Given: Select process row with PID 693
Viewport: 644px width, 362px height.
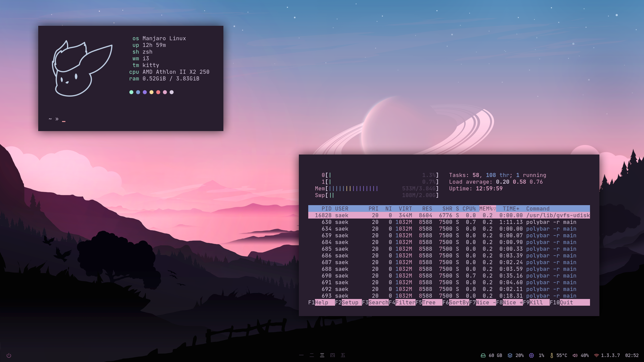Looking at the screenshot, I should 449,296.
